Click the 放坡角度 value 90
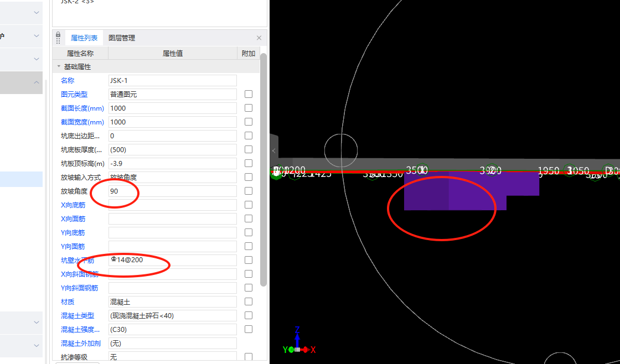This screenshot has width=620, height=364. (x=172, y=191)
